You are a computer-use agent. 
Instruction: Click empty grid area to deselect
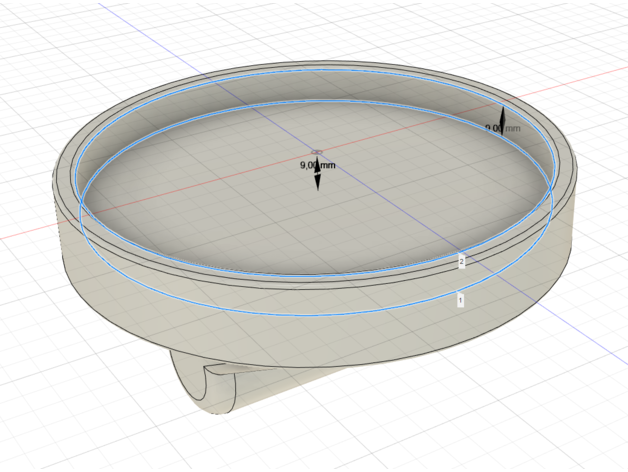(560, 400)
